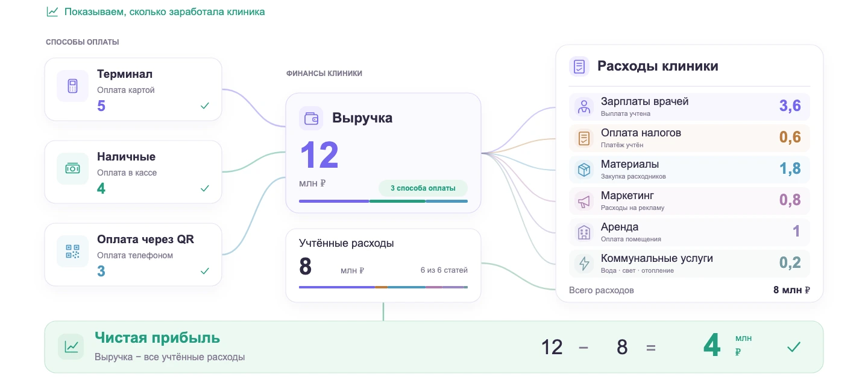Click the 0,6 taxes value
The image size is (868, 391).
pyautogui.click(x=790, y=138)
